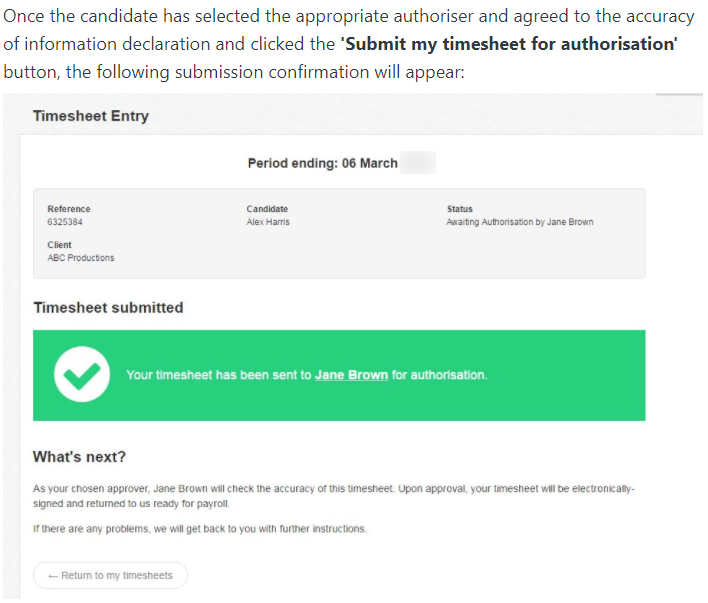Click the Client field label
This screenshot has width=708, height=603.
(60, 245)
